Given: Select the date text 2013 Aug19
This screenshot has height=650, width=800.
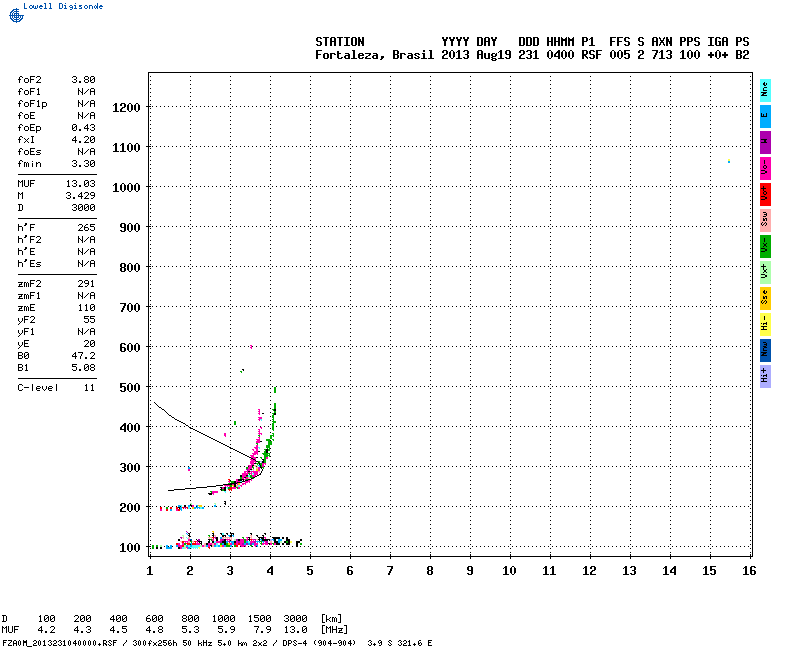Looking at the screenshot, I should coord(476,55).
